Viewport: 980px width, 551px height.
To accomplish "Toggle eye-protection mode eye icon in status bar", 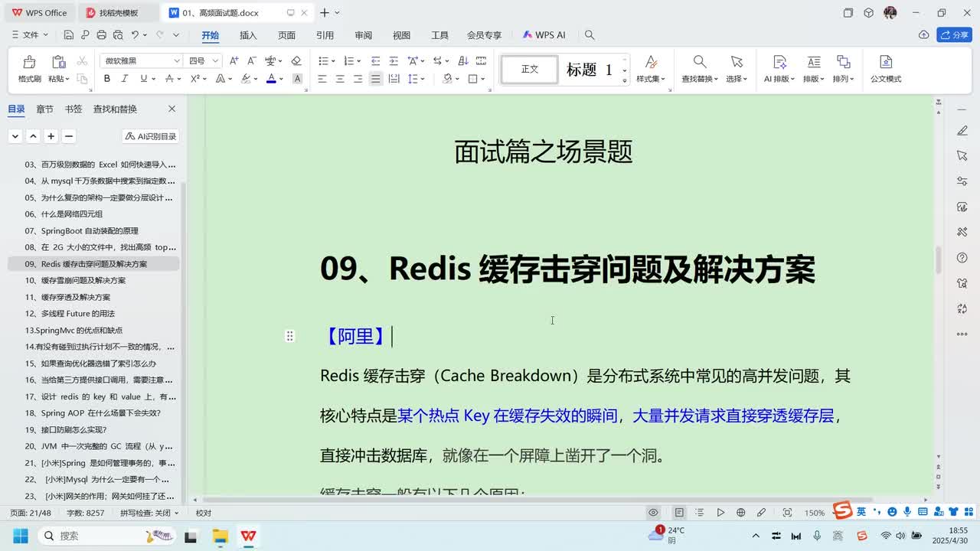I will [653, 513].
